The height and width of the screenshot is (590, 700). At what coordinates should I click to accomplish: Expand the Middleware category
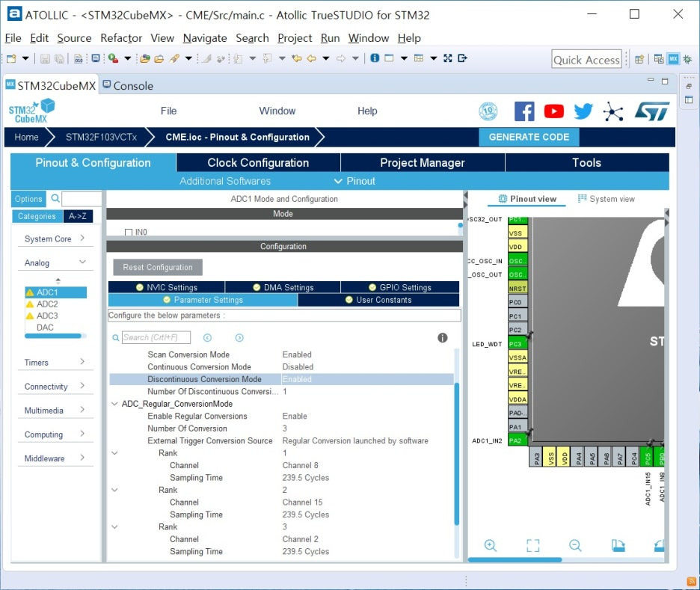click(x=82, y=458)
